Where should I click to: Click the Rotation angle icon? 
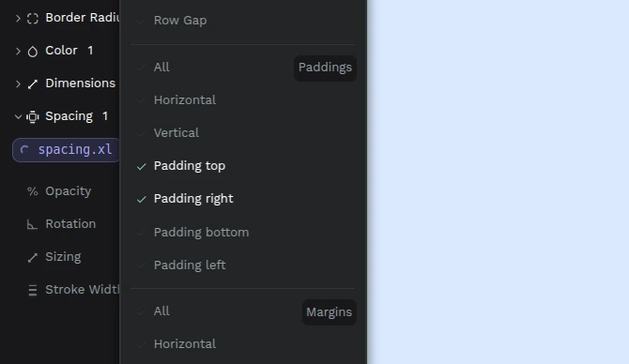[x=32, y=224]
